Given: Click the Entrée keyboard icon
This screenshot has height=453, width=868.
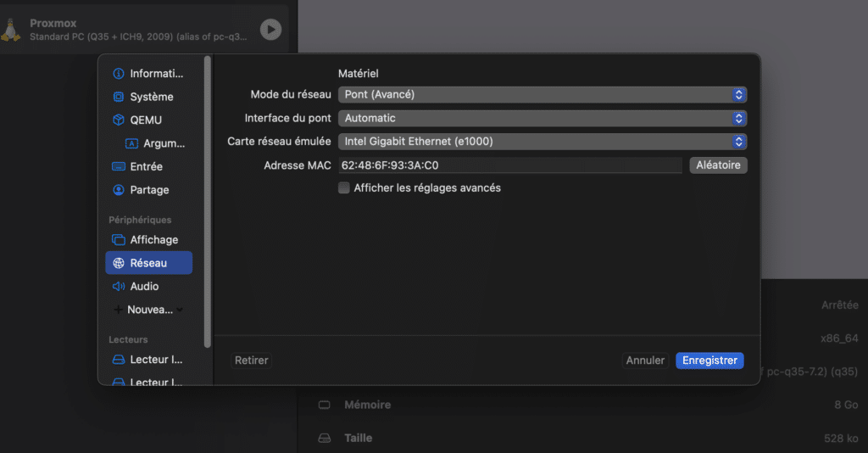Looking at the screenshot, I should (119, 166).
